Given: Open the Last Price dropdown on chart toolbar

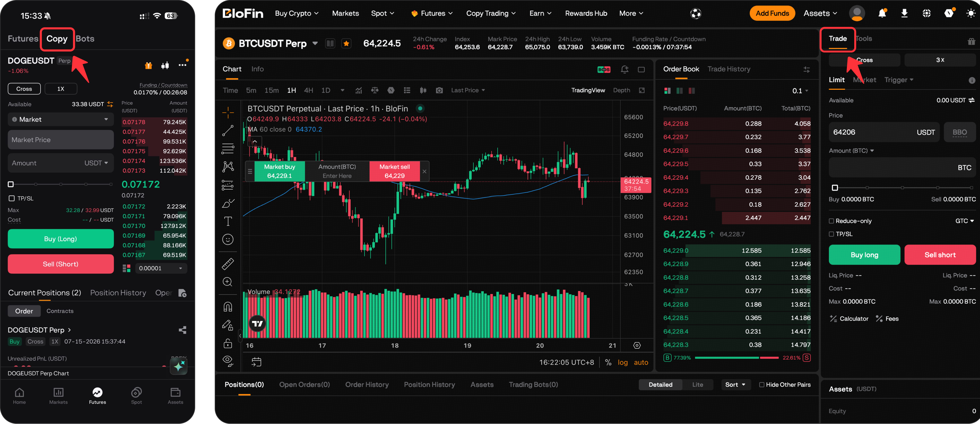Looking at the screenshot, I should pos(468,90).
